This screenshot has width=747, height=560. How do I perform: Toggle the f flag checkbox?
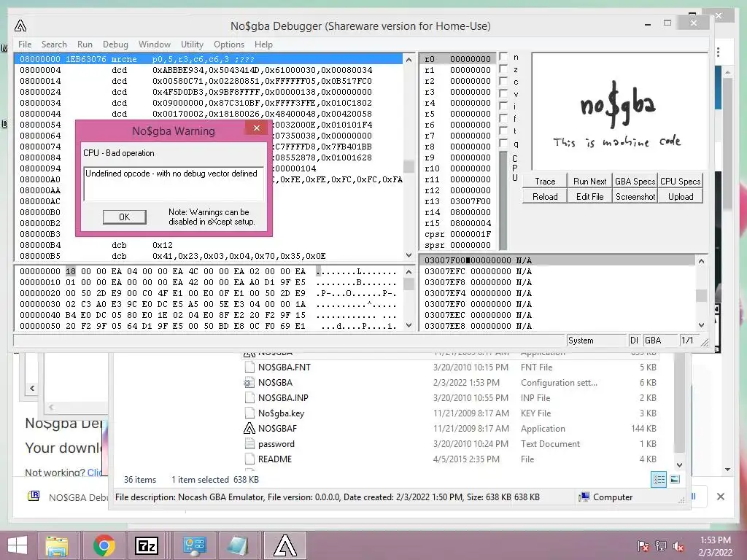[x=503, y=119]
